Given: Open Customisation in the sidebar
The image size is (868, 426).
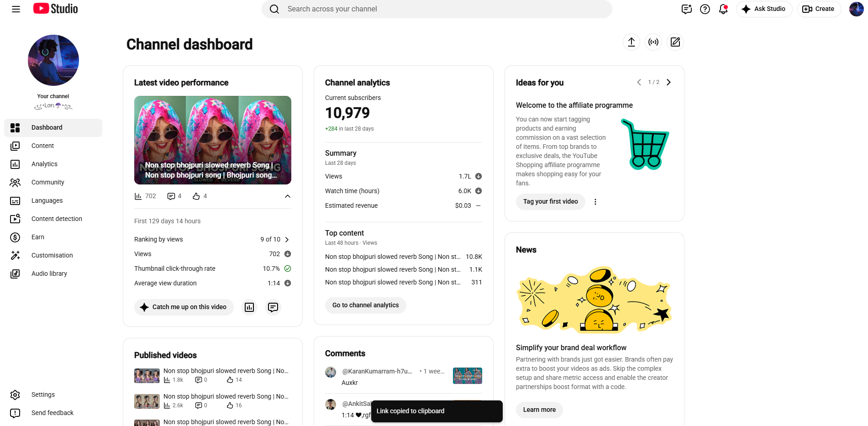Looking at the screenshot, I should point(53,256).
